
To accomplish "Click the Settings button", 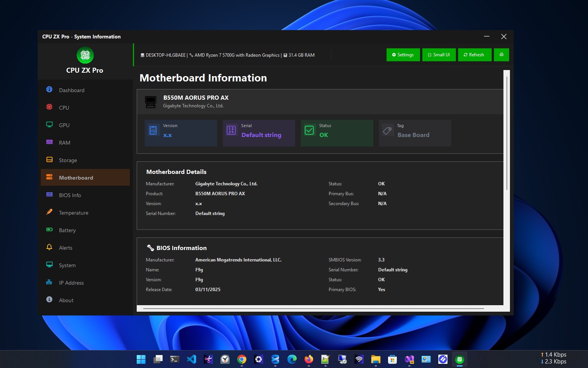I will 403,55.
